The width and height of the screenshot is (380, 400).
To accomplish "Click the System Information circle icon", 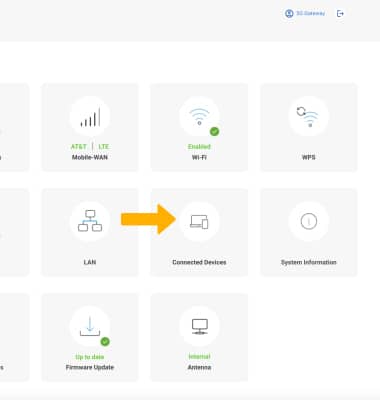I will [309, 221].
